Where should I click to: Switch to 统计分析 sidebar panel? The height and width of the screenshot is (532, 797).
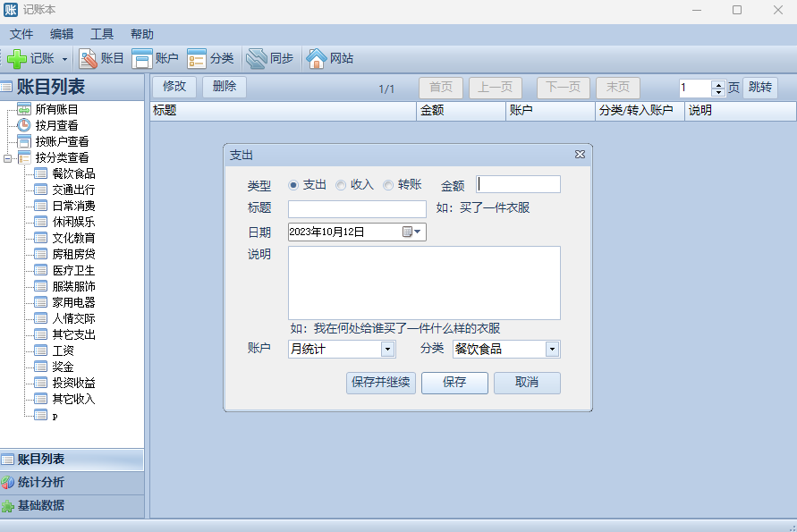tap(41, 483)
